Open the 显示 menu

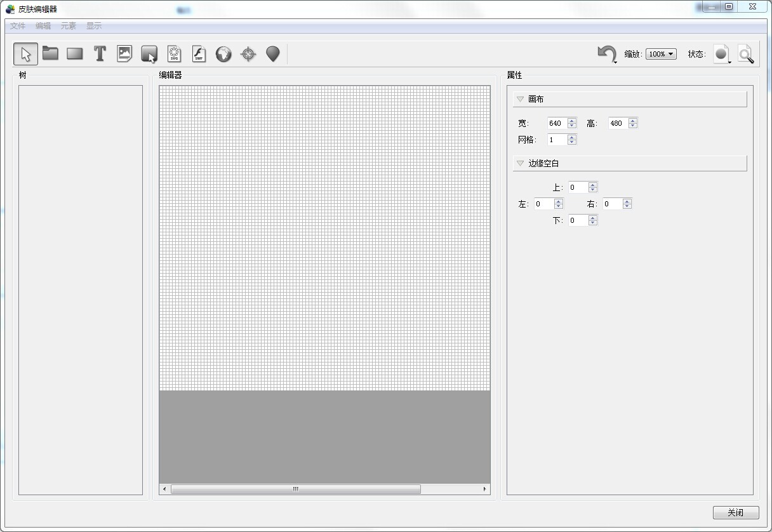click(94, 26)
